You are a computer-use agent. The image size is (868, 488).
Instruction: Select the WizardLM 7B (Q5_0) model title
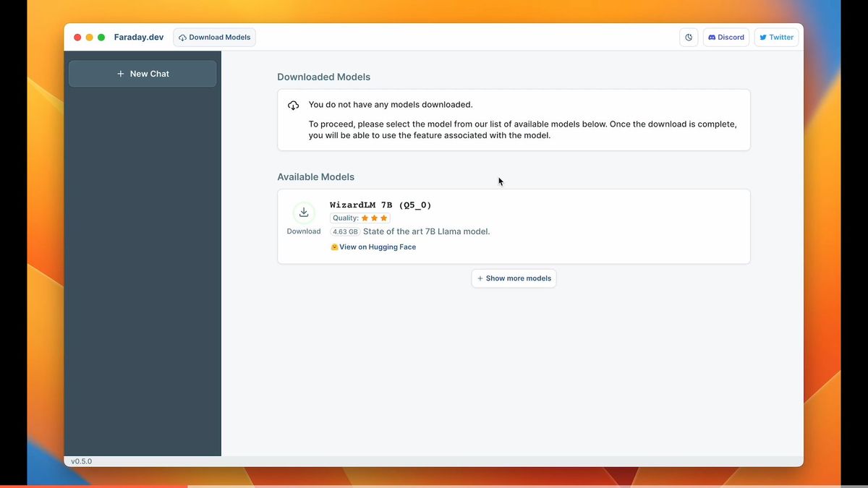tap(381, 205)
